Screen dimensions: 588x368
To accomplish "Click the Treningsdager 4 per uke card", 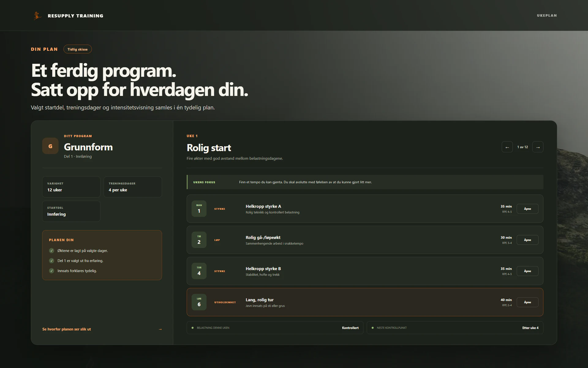I will click(x=133, y=187).
